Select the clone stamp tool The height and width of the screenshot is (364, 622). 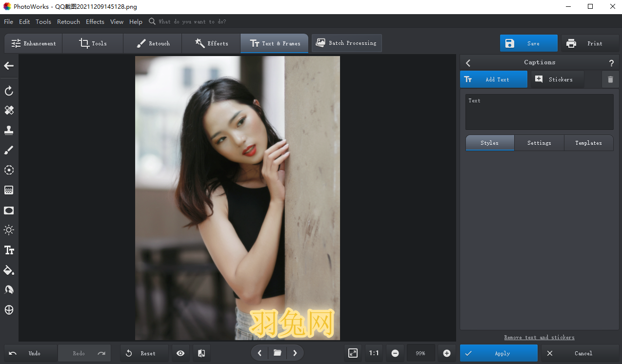(9, 130)
